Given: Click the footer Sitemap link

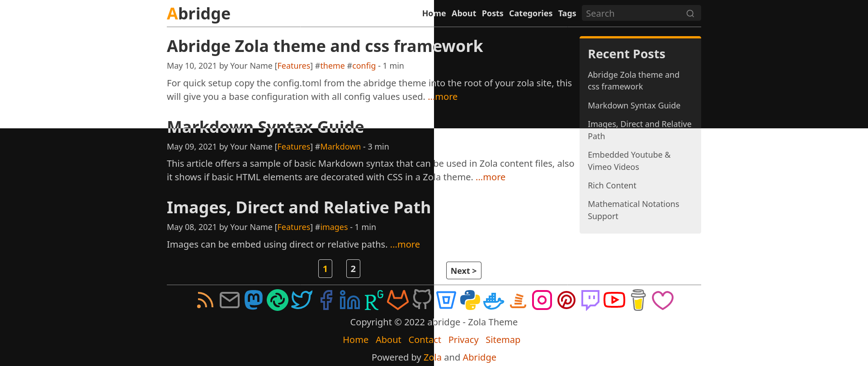Looking at the screenshot, I should (x=503, y=340).
